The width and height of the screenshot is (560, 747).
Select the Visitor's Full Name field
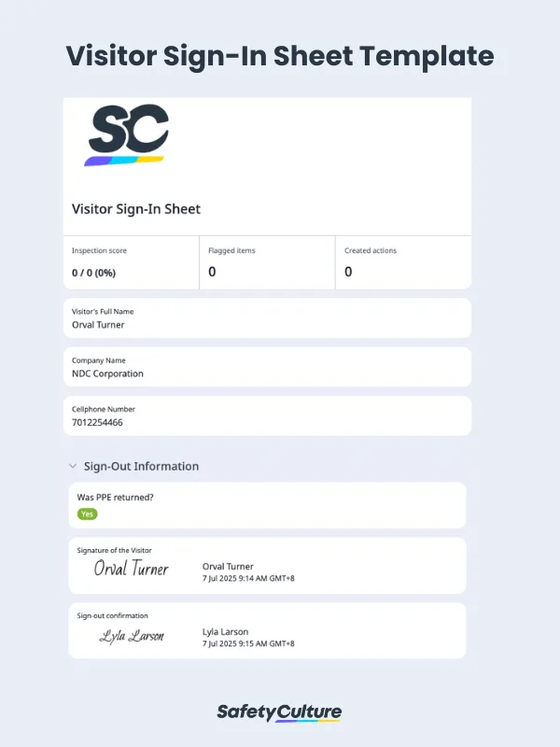(267, 318)
